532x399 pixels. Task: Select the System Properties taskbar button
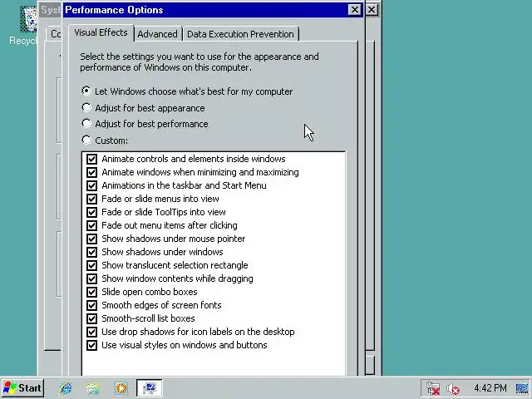coord(150,388)
